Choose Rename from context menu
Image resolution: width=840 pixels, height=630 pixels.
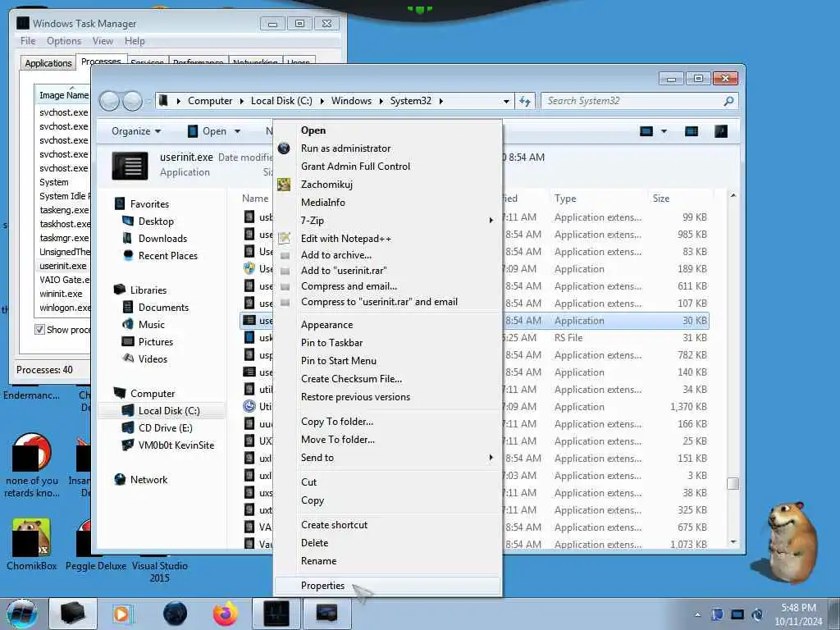coord(319,561)
